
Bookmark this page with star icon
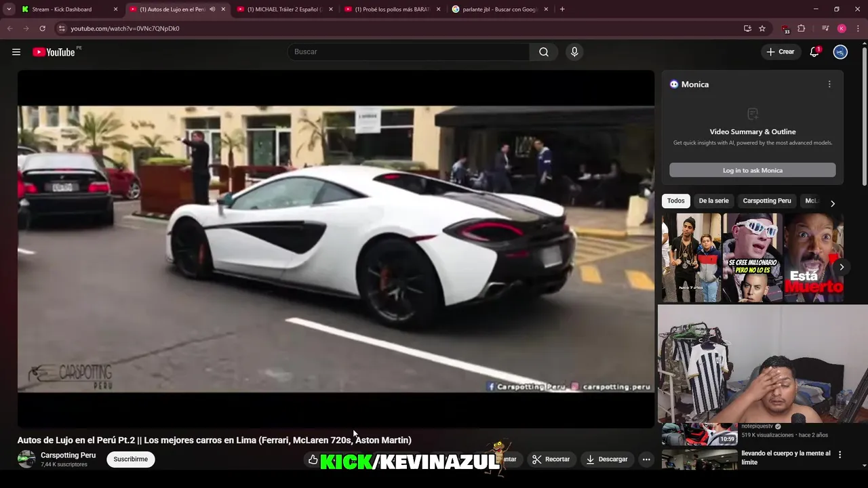(762, 28)
